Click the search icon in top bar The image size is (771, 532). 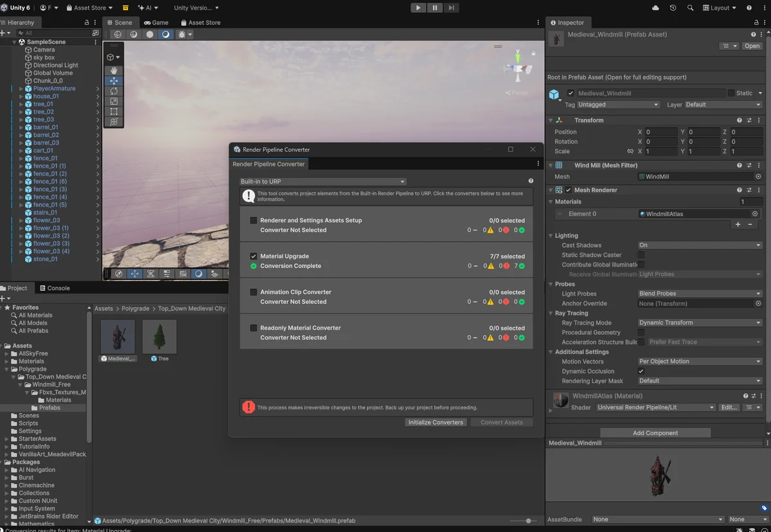[690, 8]
